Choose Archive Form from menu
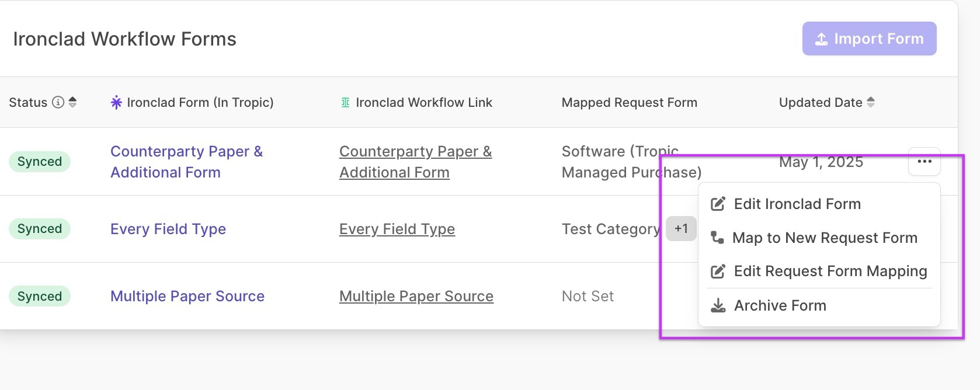Screen dimensions: 980x390 tap(780, 305)
